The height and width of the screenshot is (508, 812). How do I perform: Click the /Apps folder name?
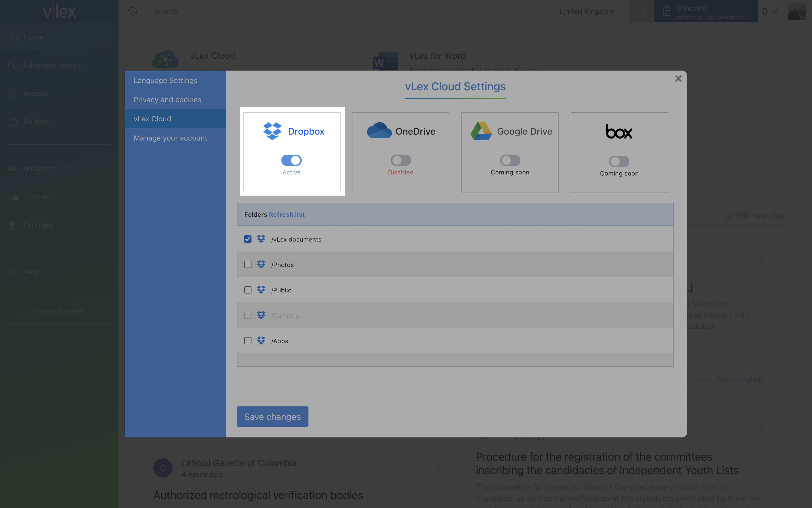click(279, 341)
